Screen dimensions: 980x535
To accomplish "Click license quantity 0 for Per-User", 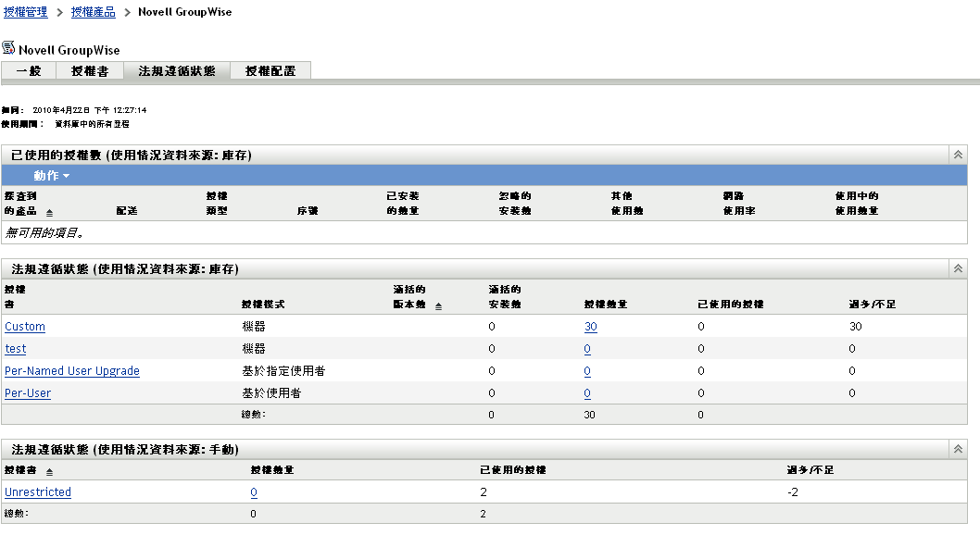I will coord(587,393).
